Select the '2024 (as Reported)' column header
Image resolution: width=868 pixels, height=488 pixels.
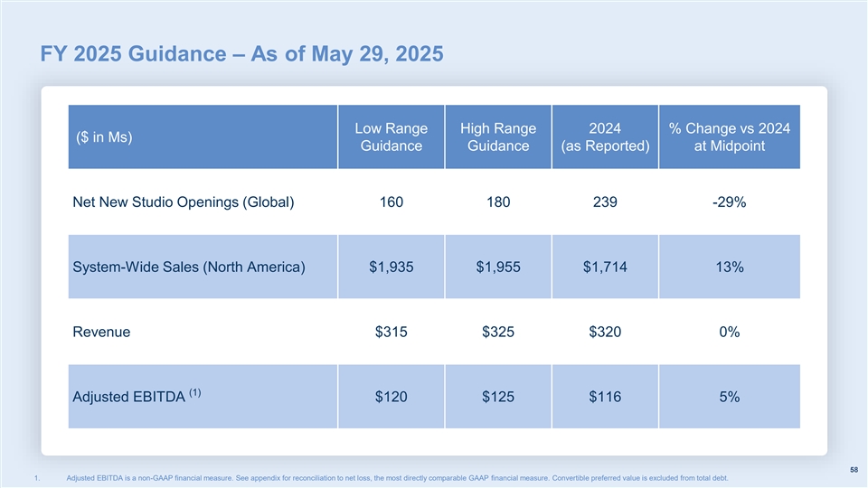(x=604, y=137)
